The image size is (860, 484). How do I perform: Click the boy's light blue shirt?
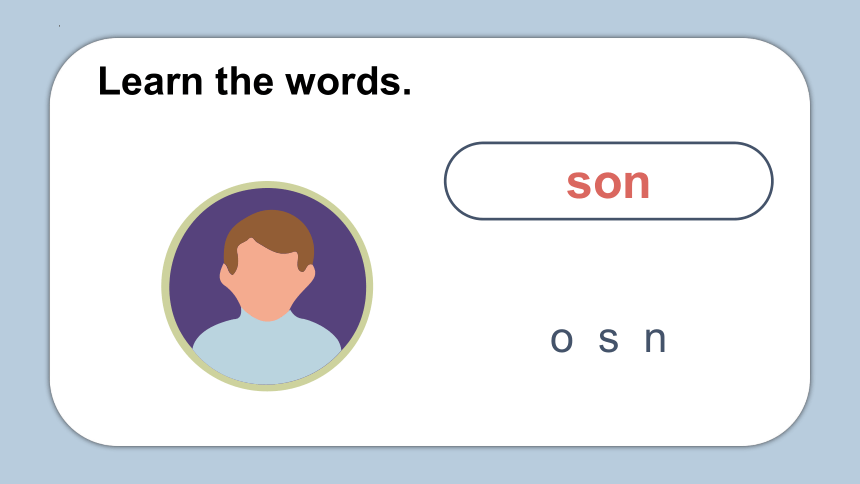coord(267,351)
